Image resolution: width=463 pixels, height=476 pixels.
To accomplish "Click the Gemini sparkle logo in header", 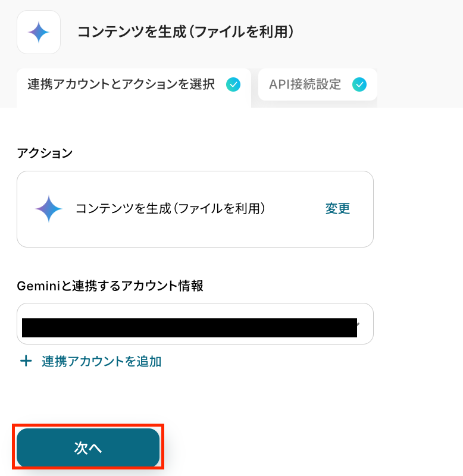I will (x=39, y=32).
